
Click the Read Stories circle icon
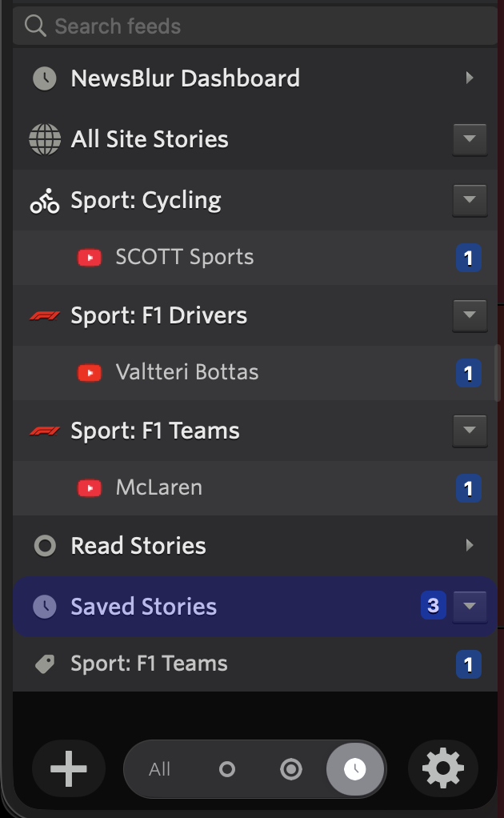tap(45, 546)
